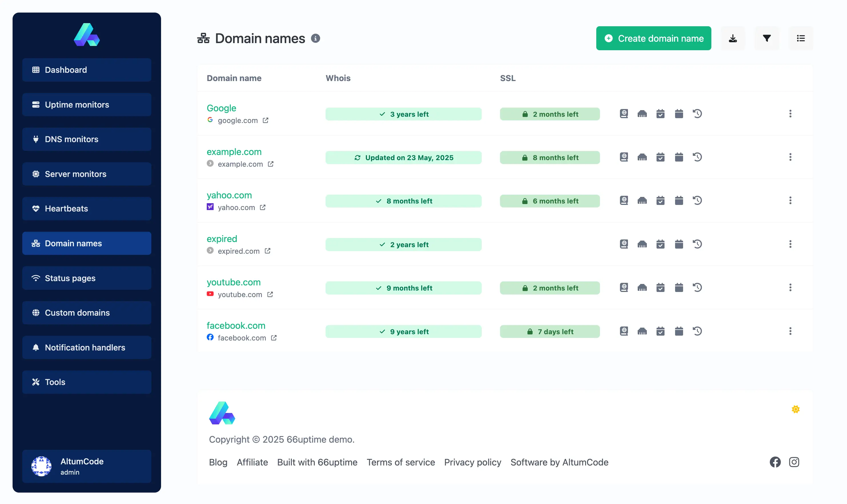Open the youtube.com domain title link
This screenshot has height=504, width=847.
coord(233,282)
